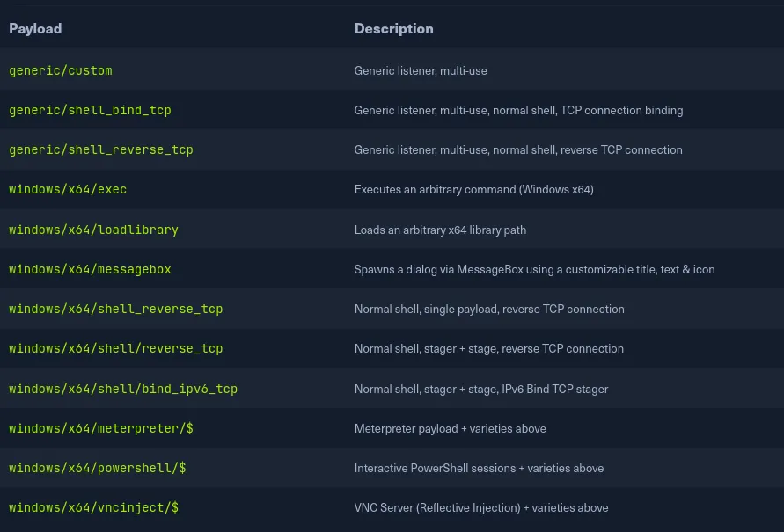Viewport: 784px width, 532px height.
Task: Click 'Executes an arbitrary command (Windows x64)'
Action: (474, 189)
